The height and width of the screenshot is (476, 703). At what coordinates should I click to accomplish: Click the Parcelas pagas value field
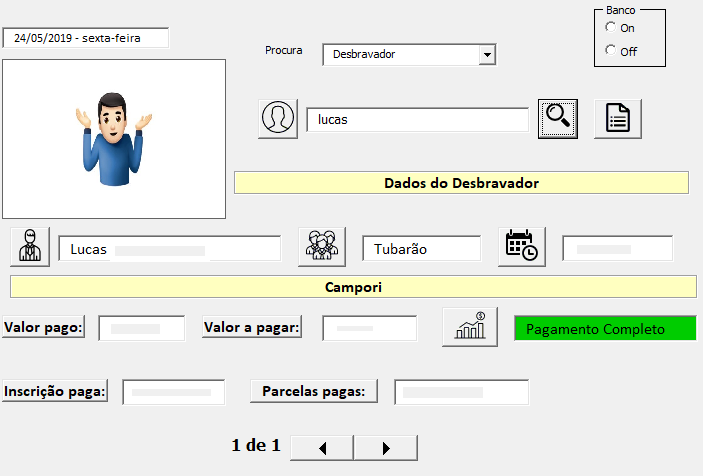point(462,392)
